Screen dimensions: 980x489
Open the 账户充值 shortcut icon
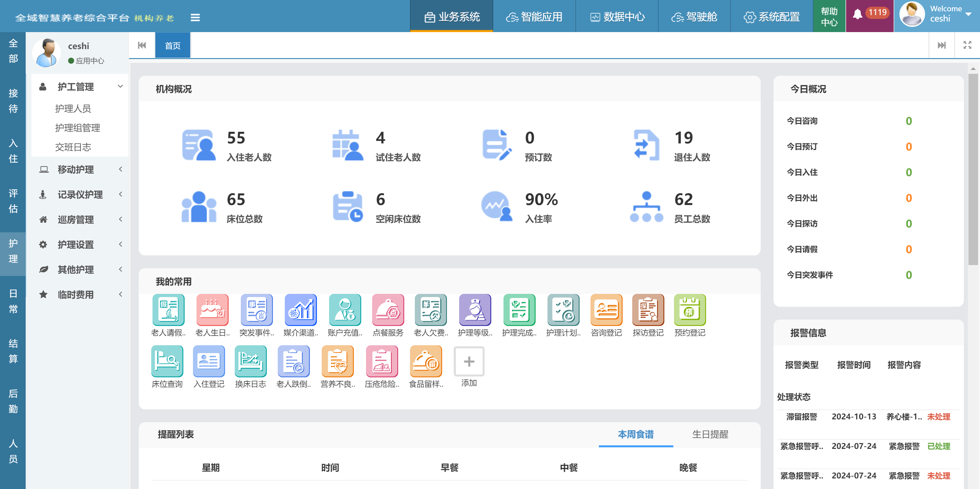pyautogui.click(x=345, y=310)
